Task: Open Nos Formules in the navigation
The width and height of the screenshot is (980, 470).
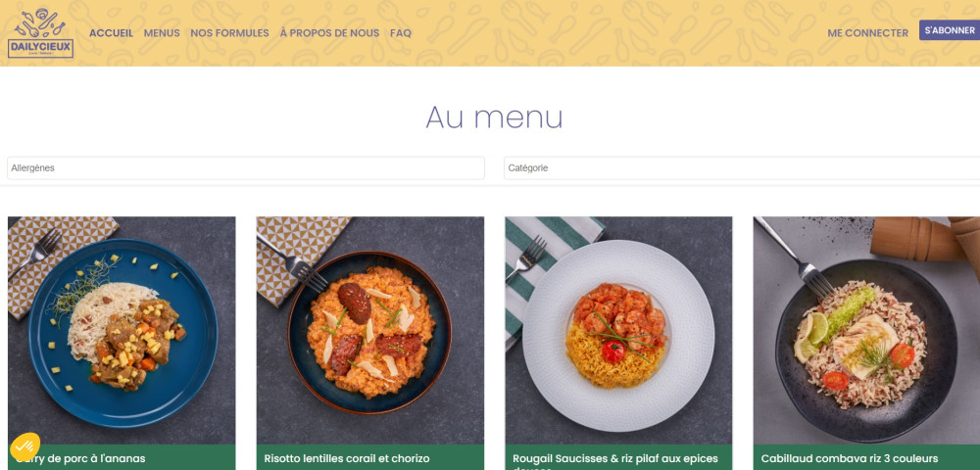Action: click(x=229, y=33)
